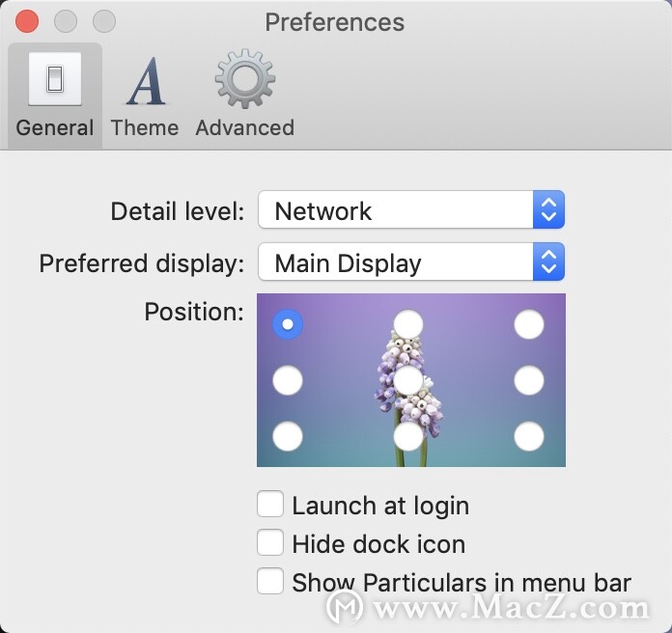Select the bottom-center position radio button
Screen dimensions: 672x633
408,436
